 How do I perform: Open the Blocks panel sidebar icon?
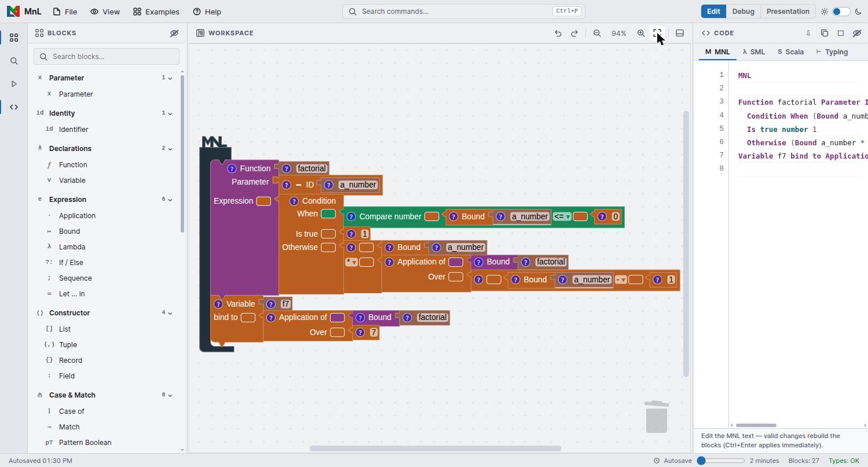tap(14, 38)
